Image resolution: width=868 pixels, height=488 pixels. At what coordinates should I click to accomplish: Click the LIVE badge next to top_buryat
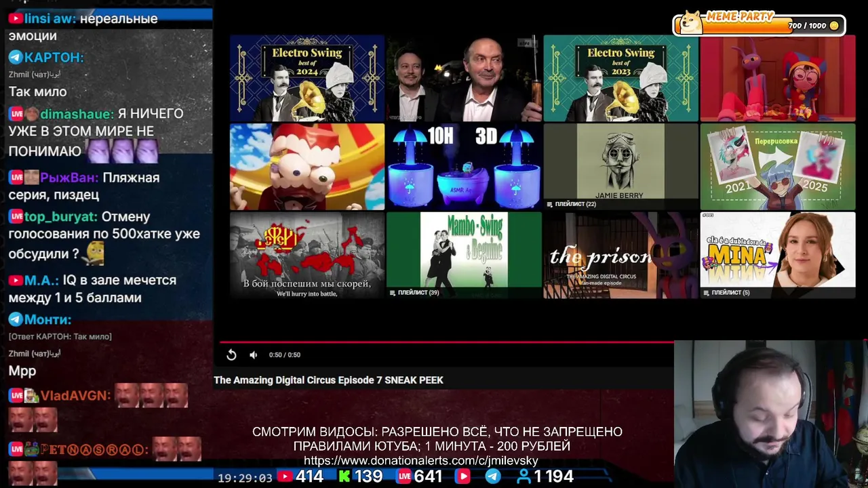pos(16,217)
